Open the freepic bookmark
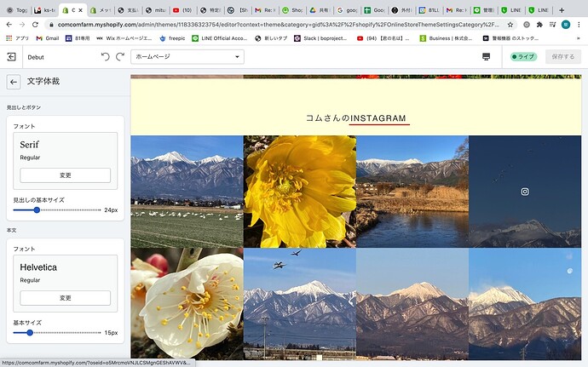 click(172, 38)
